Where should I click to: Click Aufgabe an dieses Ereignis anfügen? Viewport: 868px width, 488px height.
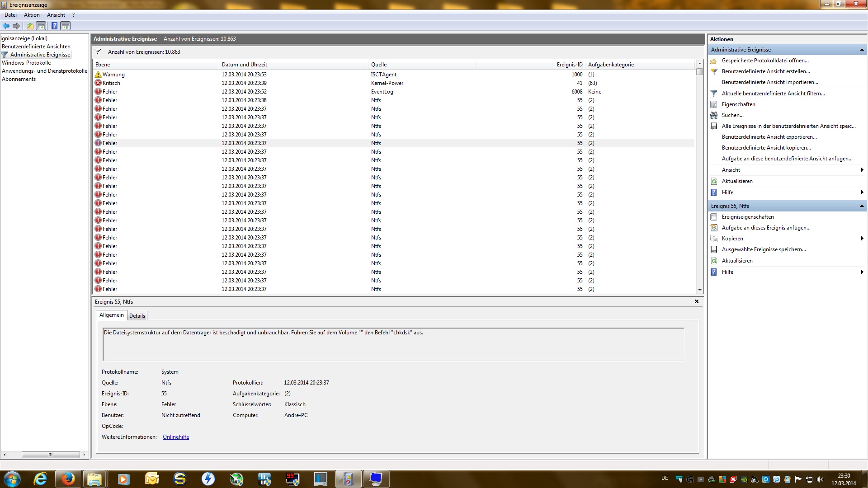[x=766, y=228]
